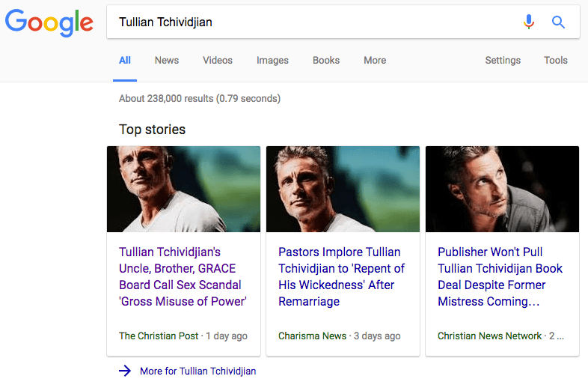This screenshot has height=385, width=588.
Task: Click the Google logo
Action: pyautogui.click(x=49, y=23)
